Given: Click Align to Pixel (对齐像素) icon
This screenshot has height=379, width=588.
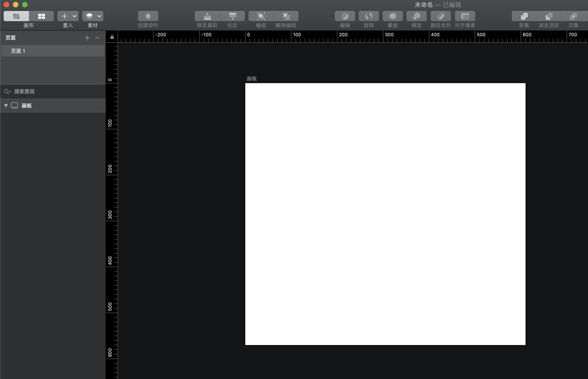Looking at the screenshot, I should click(465, 16).
